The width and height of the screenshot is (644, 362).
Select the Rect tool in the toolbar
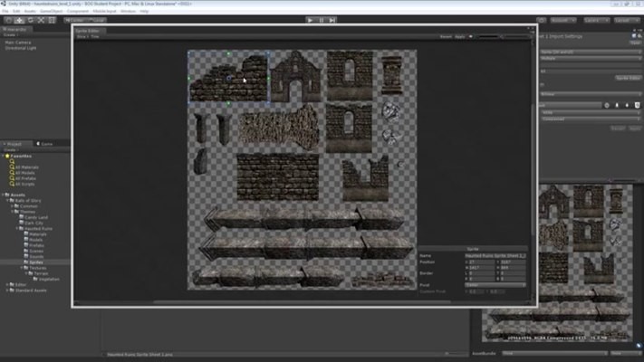tap(52, 20)
